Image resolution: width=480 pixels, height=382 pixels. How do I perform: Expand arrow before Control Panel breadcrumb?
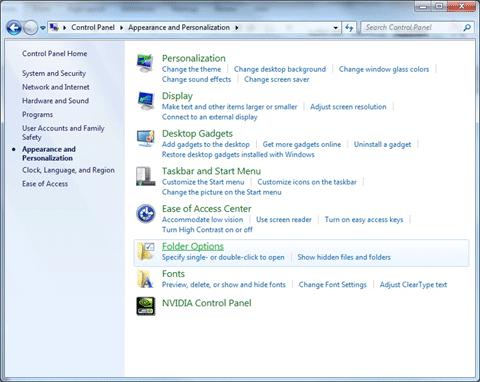coord(64,28)
